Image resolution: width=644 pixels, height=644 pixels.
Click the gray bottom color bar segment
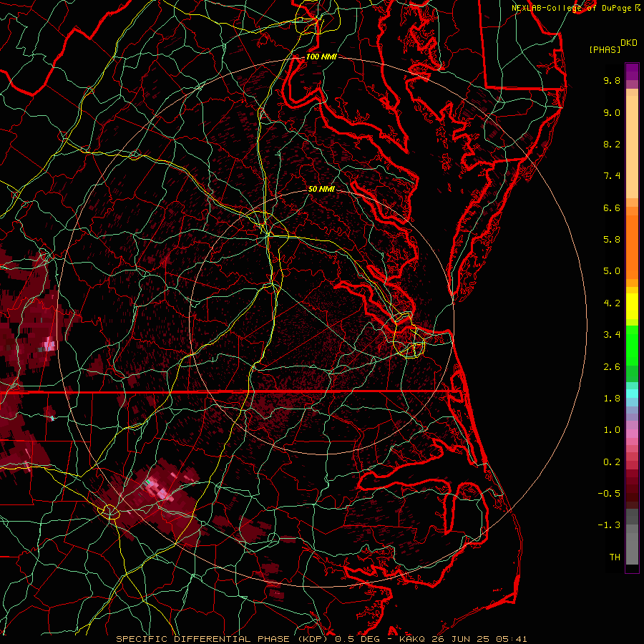[632, 548]
